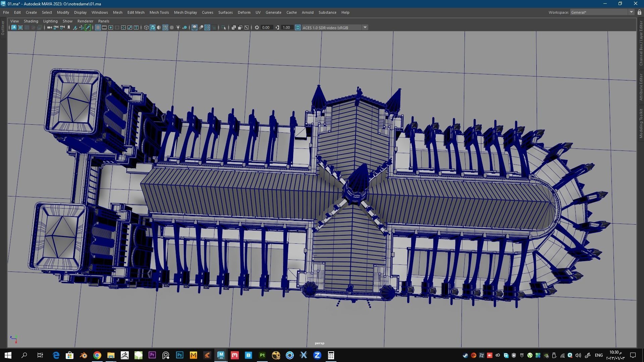
Task: Toggle Multisample Anti-aliasing
Action: point(207,27)
